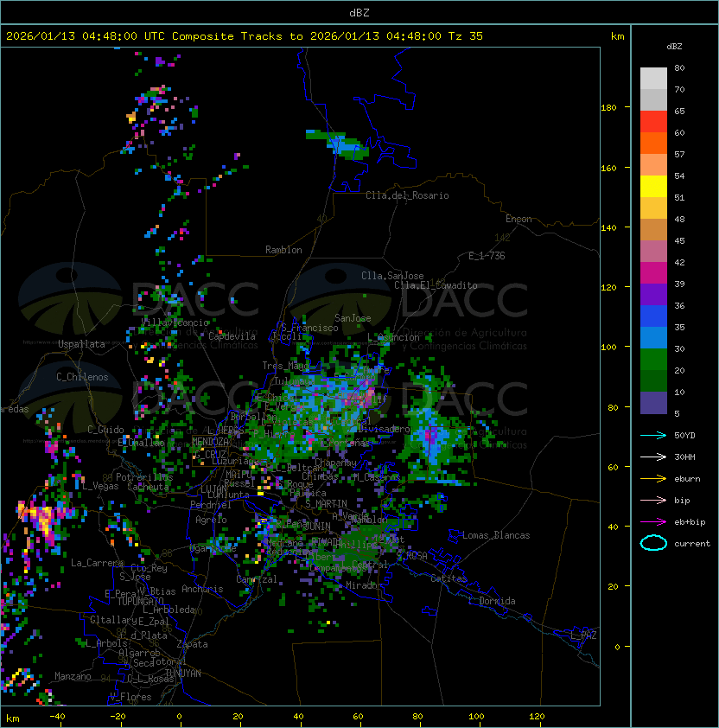Pick the magenta swatch between 42 and 39 dBZ
719x728 pixels.
point(653,273)
